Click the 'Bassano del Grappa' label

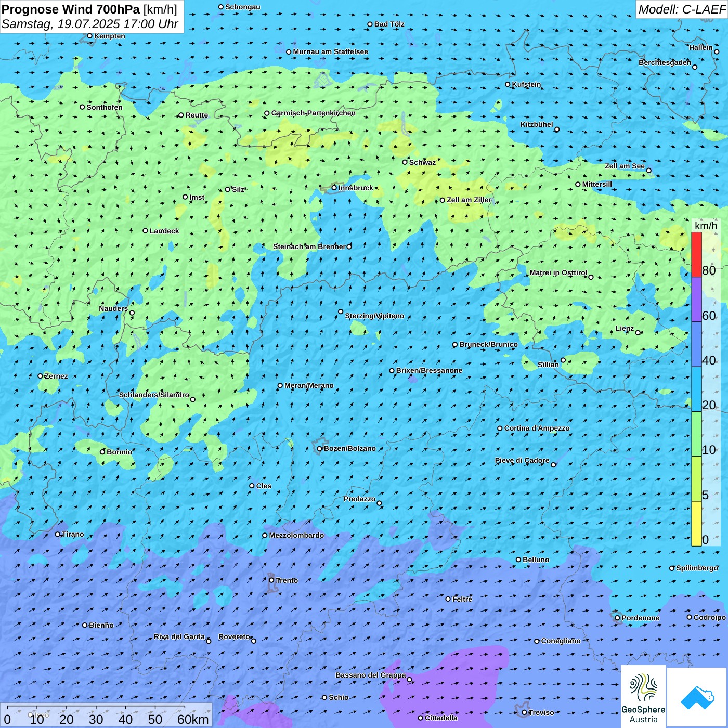[371, 675]
